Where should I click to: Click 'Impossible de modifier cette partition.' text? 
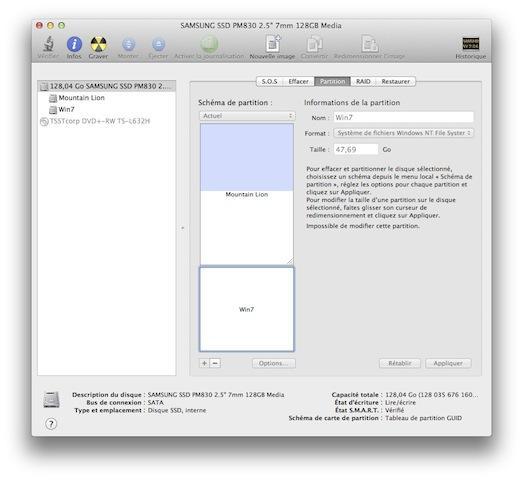363,226
